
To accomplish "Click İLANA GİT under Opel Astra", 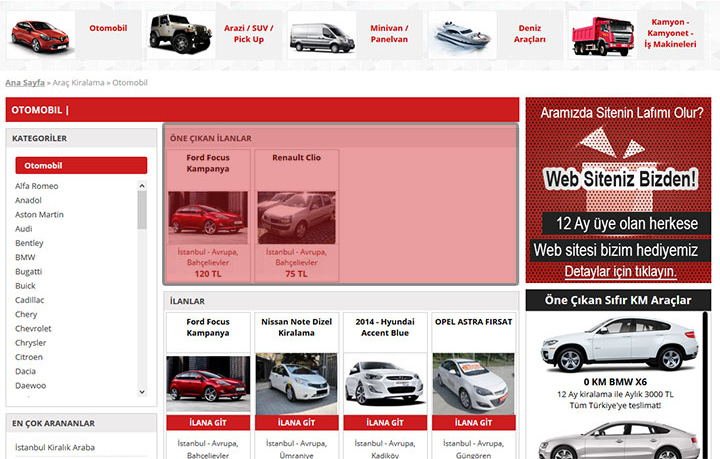I will (x=474, y=423).
